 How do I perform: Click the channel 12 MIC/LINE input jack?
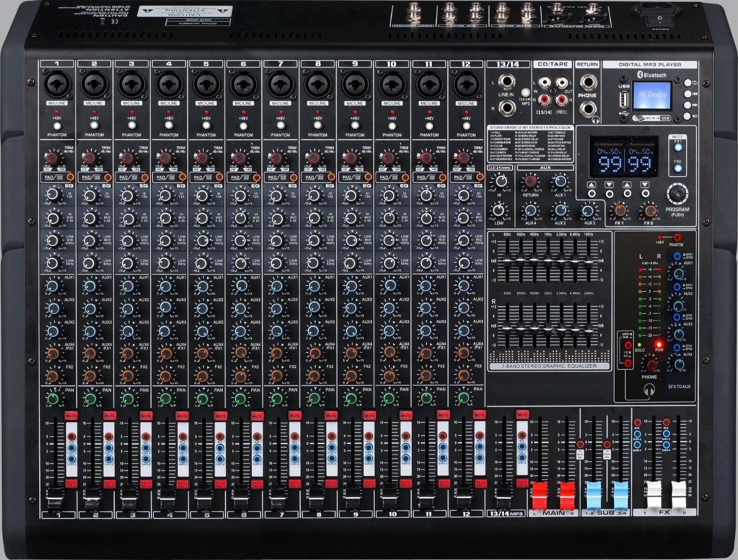point(466,85)
